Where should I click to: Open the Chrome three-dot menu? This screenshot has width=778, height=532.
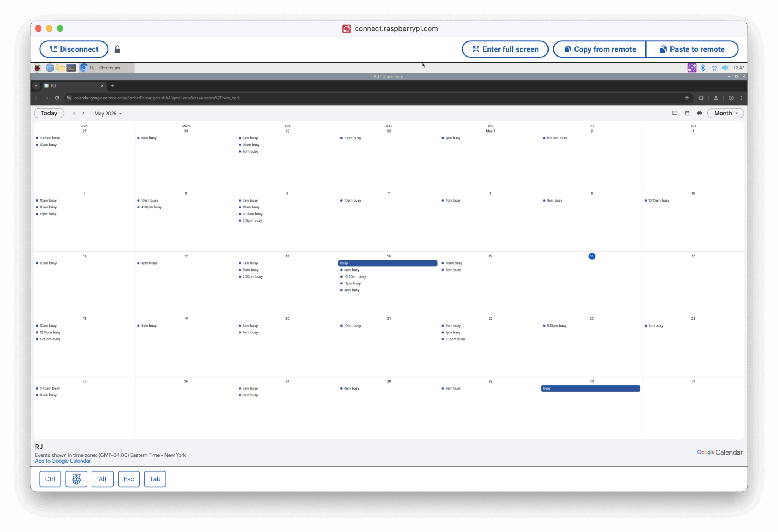tap(742, 98)
